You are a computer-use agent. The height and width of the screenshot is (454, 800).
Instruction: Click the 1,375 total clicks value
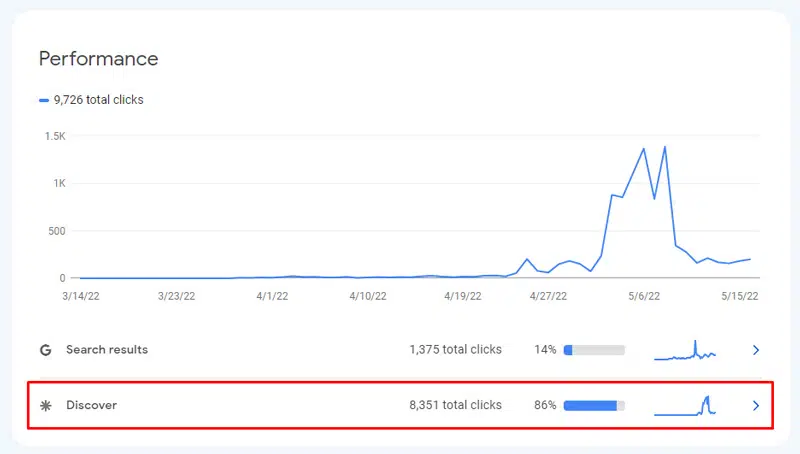click(x=455, y=350)
